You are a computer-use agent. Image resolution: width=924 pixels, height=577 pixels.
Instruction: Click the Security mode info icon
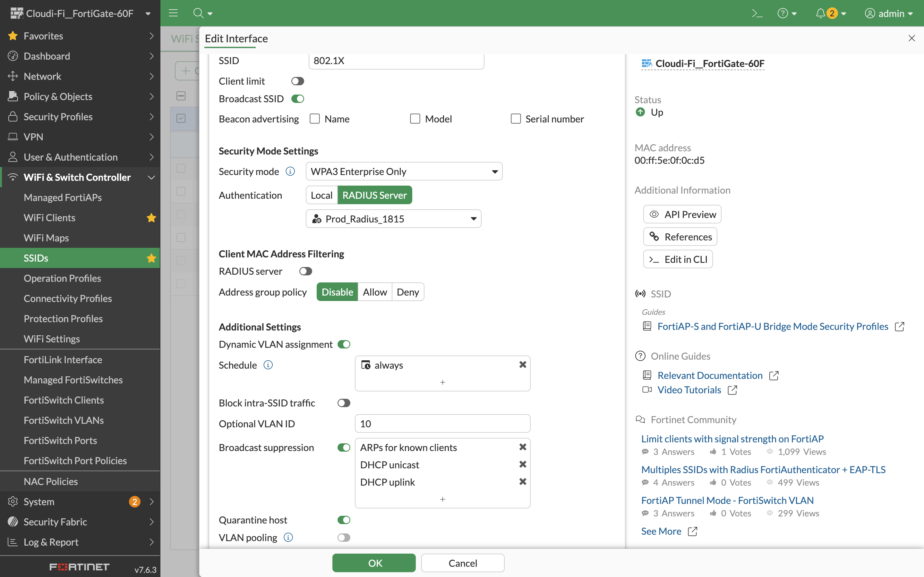pos(290,171)
